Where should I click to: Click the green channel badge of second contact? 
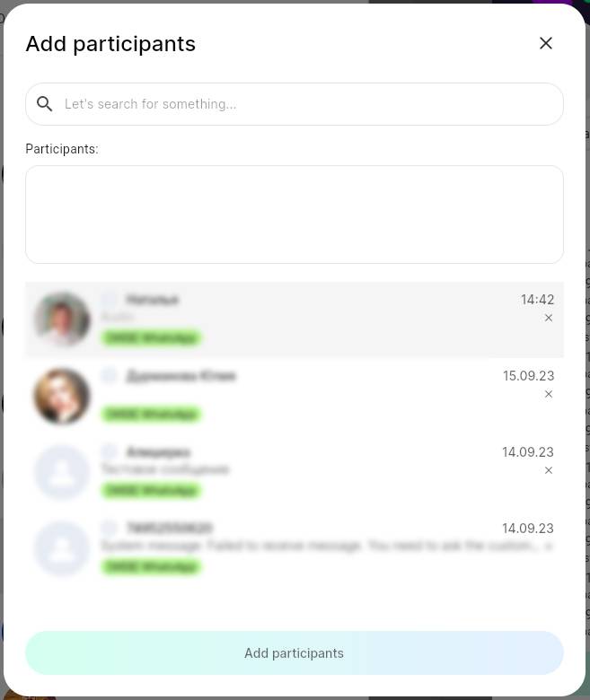(152, 415)
